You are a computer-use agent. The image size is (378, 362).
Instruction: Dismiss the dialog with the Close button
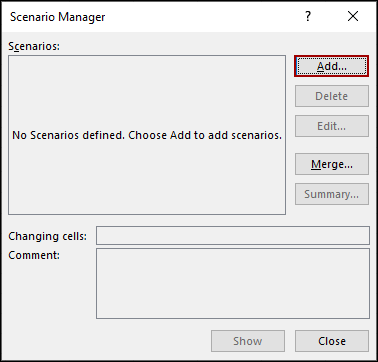(332, 341)
